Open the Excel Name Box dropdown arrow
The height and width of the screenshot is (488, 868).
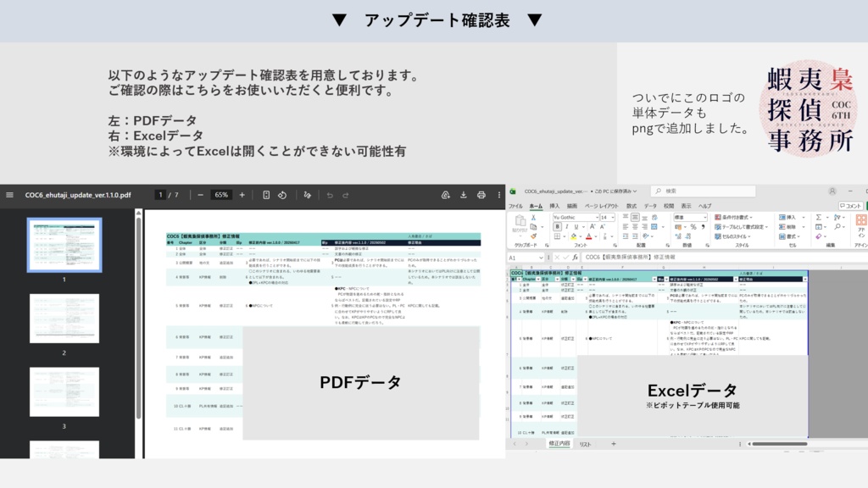pyautogui.click(x=541, y=258)
